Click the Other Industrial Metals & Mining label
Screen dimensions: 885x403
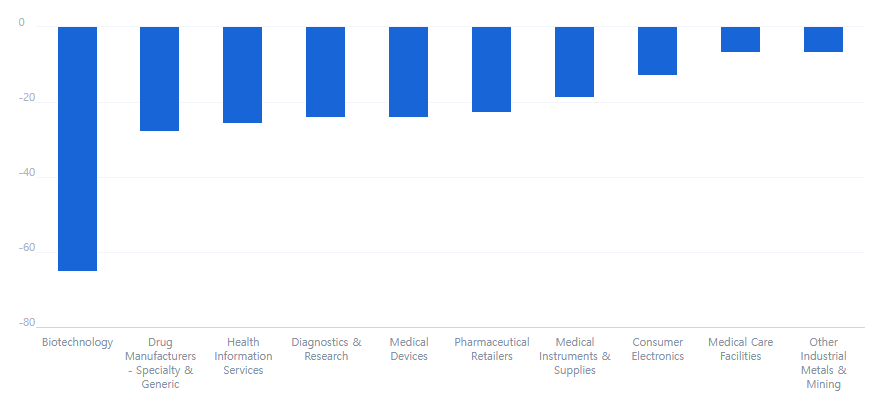click(x=823, y=363)
